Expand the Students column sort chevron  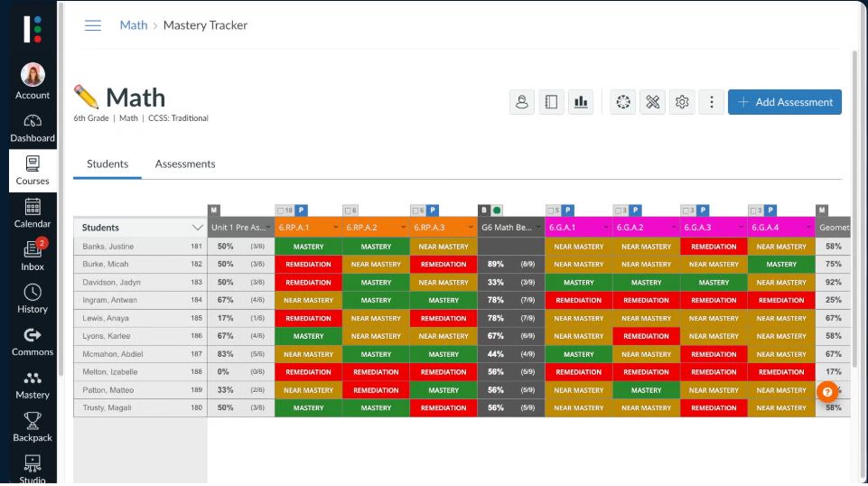click(x=197, y=228)
